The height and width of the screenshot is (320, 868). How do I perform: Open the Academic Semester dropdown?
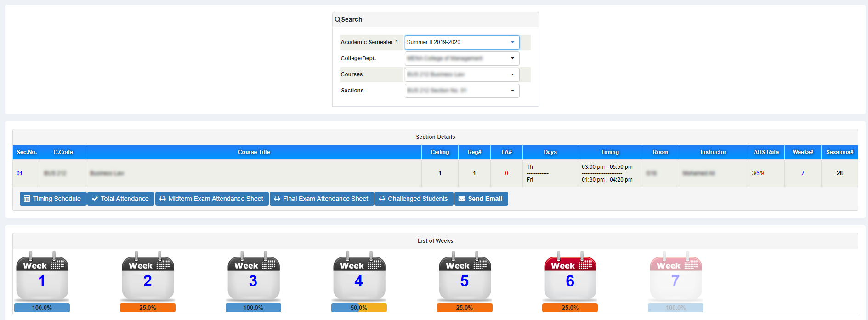coord(462,42)
